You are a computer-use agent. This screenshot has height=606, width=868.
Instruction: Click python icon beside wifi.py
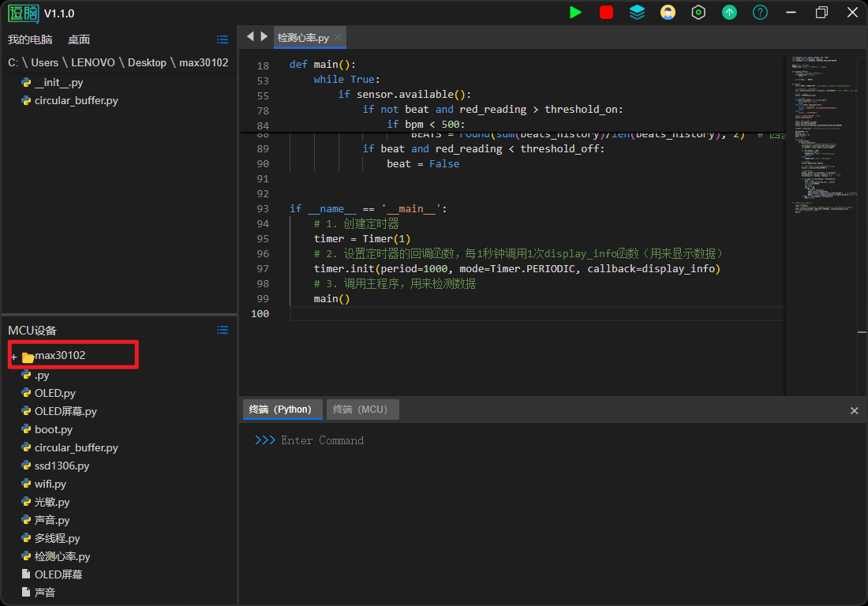coord(26,483)
